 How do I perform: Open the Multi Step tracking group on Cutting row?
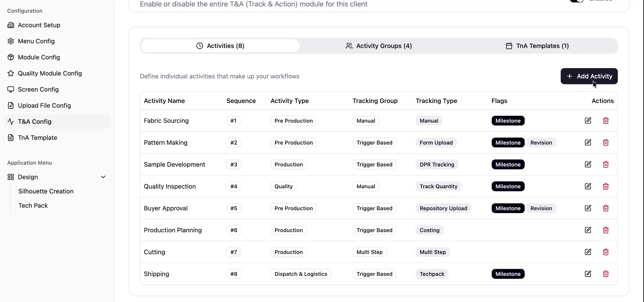coord(369,252)
